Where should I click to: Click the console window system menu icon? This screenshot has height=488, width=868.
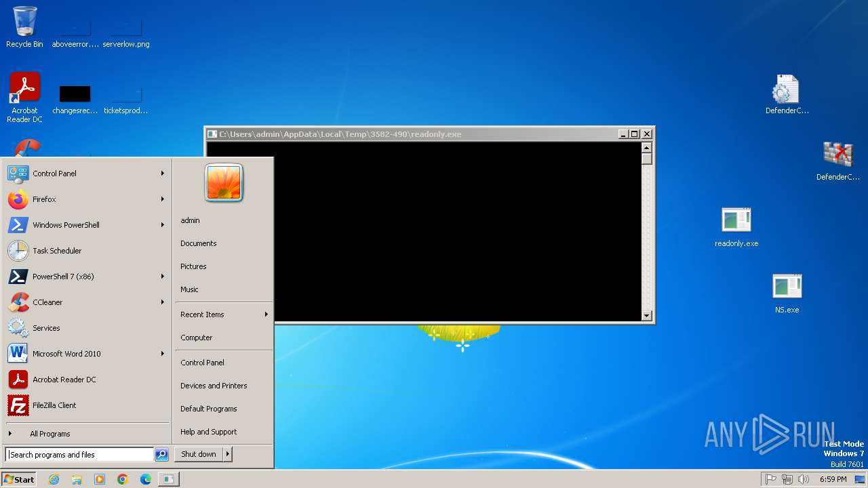click(x=212, y=134)
